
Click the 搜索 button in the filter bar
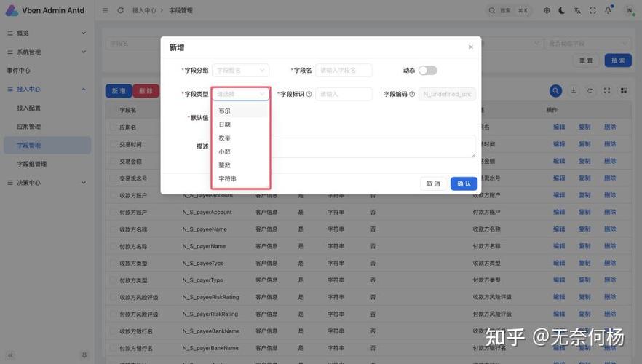coord(618,60)
